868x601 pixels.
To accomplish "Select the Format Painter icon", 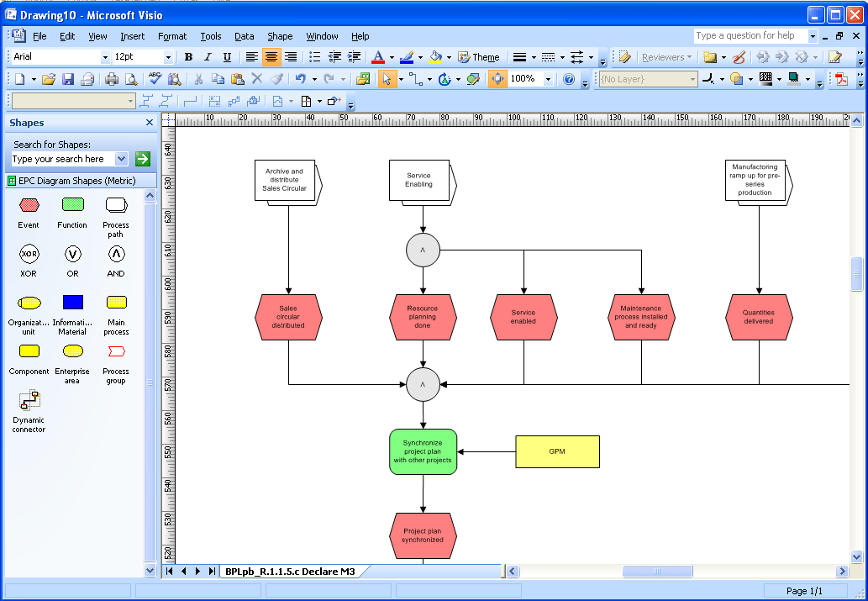I will 276,79.
